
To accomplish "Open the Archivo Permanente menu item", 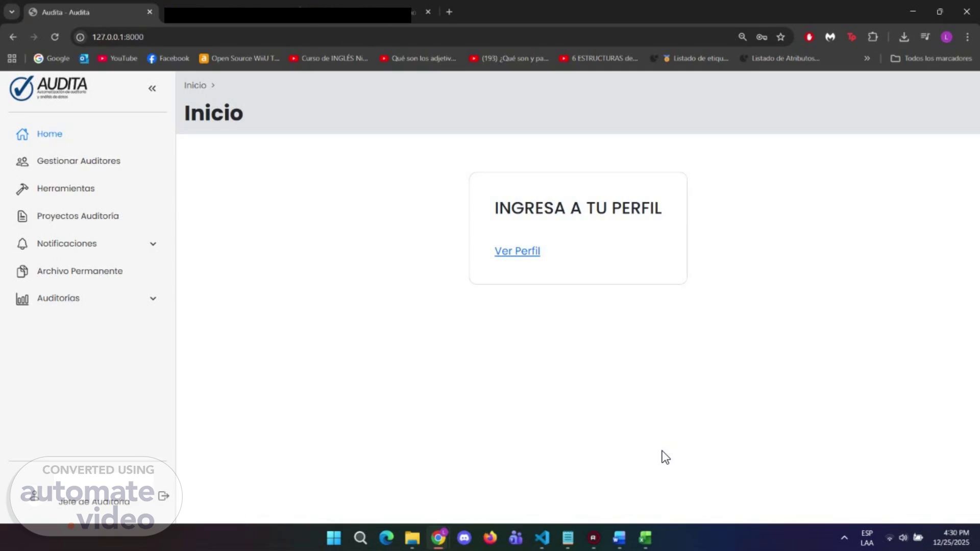I will point(80,271).
